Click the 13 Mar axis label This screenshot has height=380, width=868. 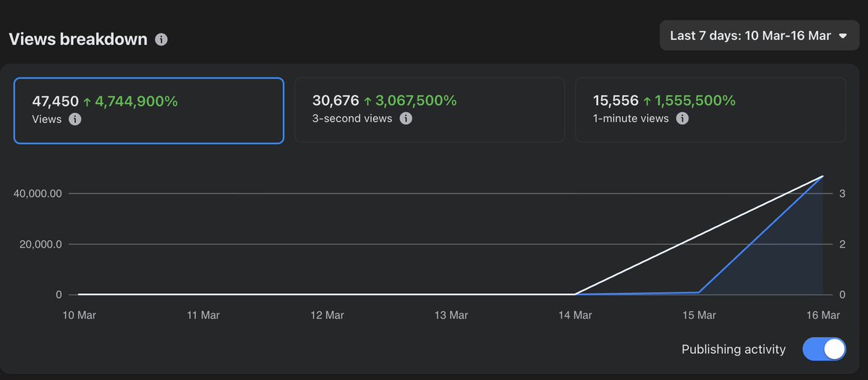click(451, 316)
